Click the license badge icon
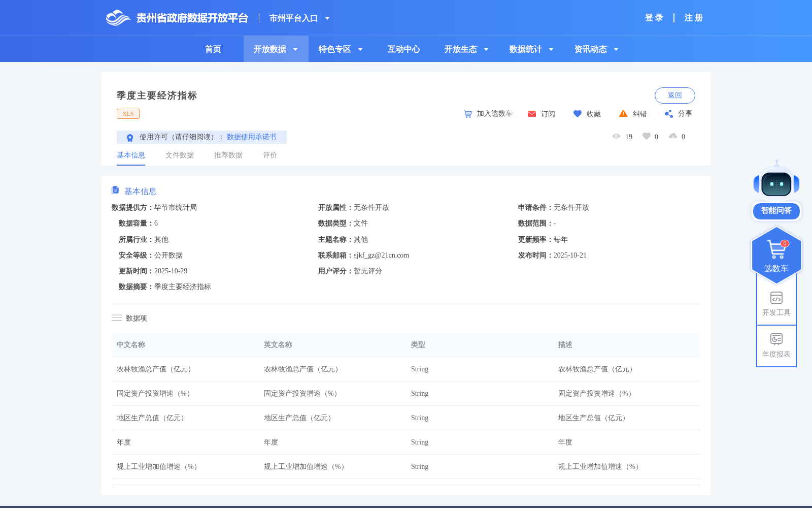812x508 pixels. [130, 138]
